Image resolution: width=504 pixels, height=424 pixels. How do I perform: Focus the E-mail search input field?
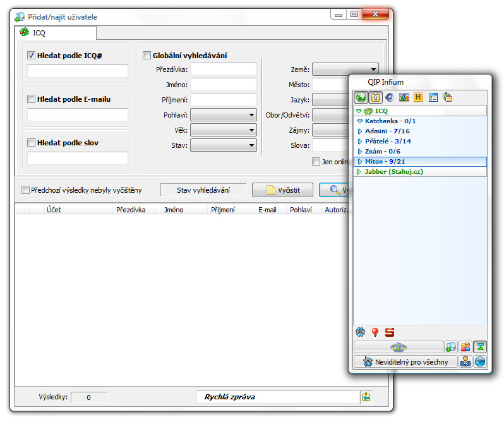tap(78, 114)
